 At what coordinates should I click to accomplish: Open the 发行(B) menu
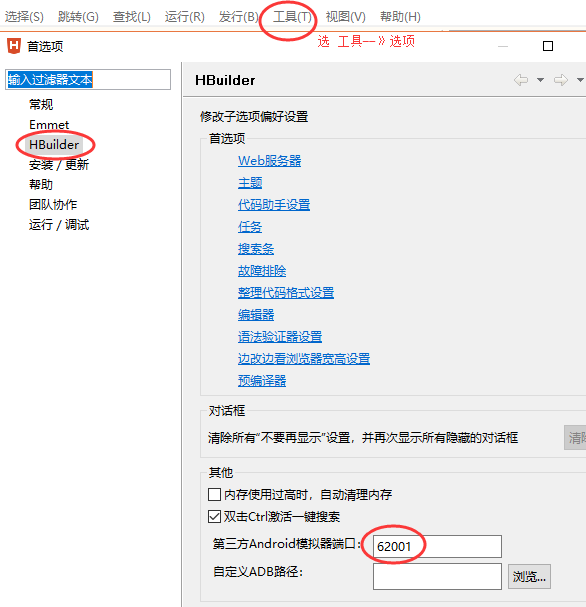tap(238, 17)
